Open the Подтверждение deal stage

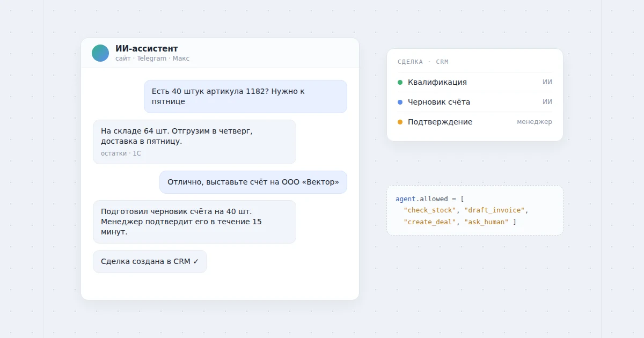point(475,122)
